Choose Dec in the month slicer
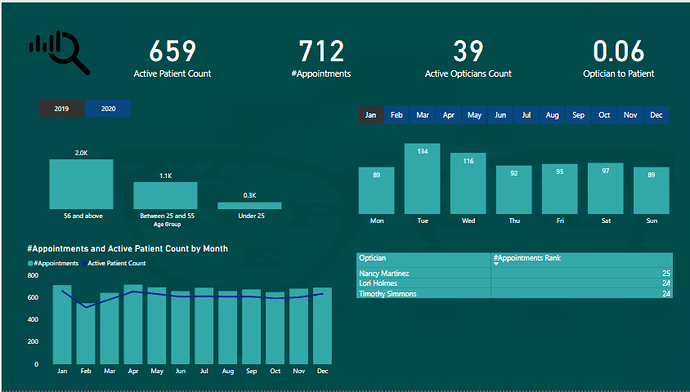690x392 pixels. tap(656, 115)
